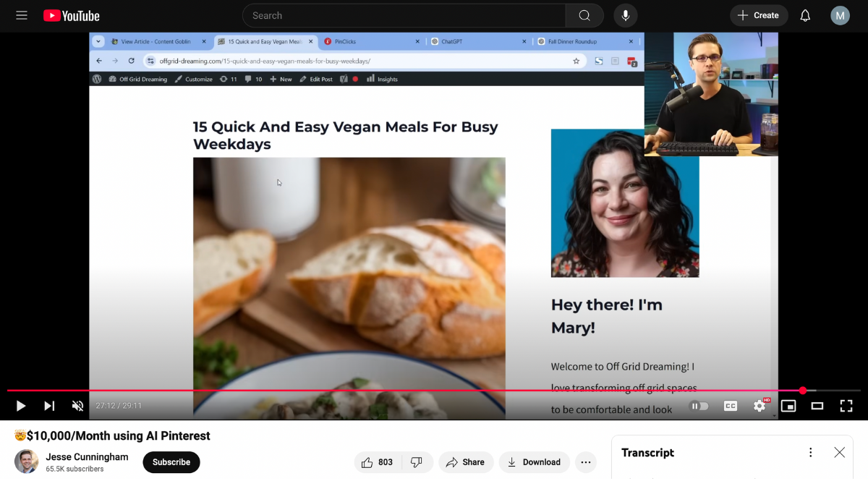The image size is (868, 481).
Task: Open video settings gear
Action: [x=759, y=406]
